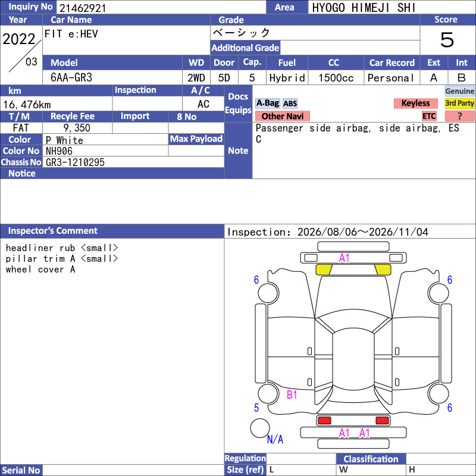
Task: Click the A.Bag equipment badge
Action: point(267,103)
